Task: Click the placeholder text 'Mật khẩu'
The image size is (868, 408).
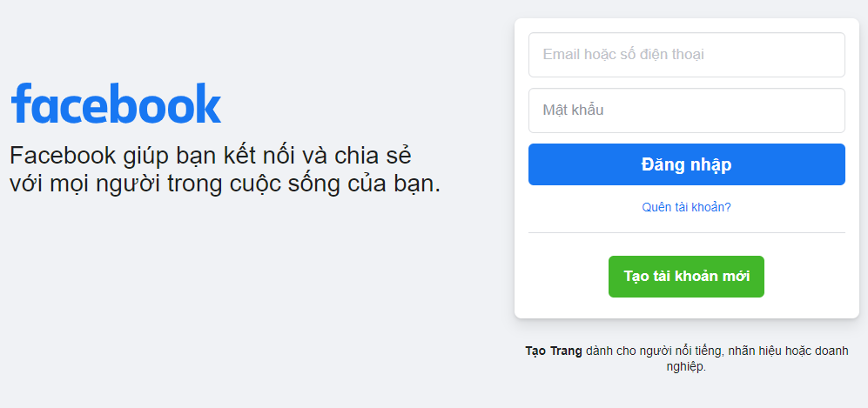Action: pyautogui.click(x=573, y=110)
